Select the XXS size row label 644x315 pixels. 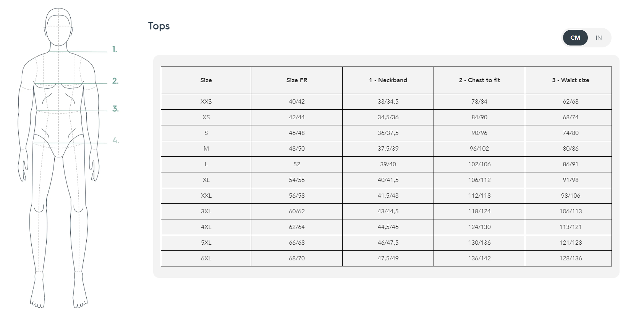(x=206, y=102)
